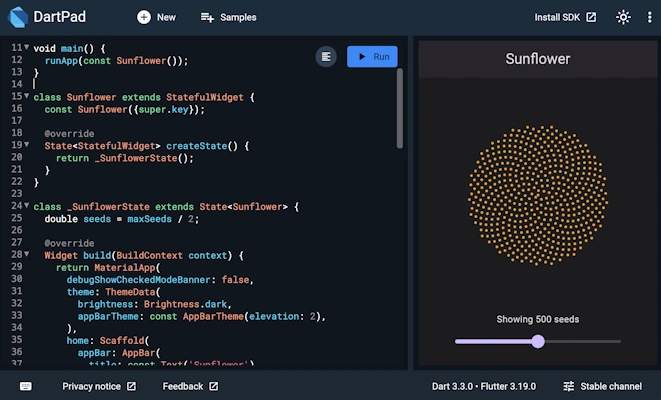
Task: Click Feedback external link icon
Action: click(x=214, y=386)
